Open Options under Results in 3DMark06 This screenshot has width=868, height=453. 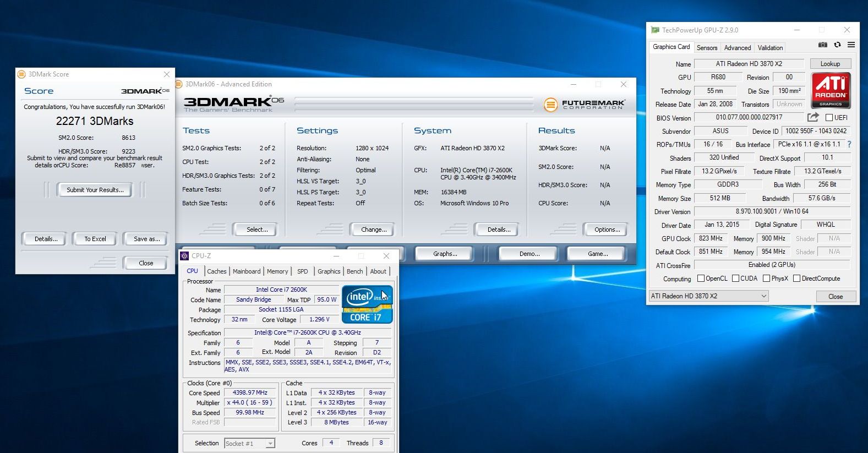[607, 230]
